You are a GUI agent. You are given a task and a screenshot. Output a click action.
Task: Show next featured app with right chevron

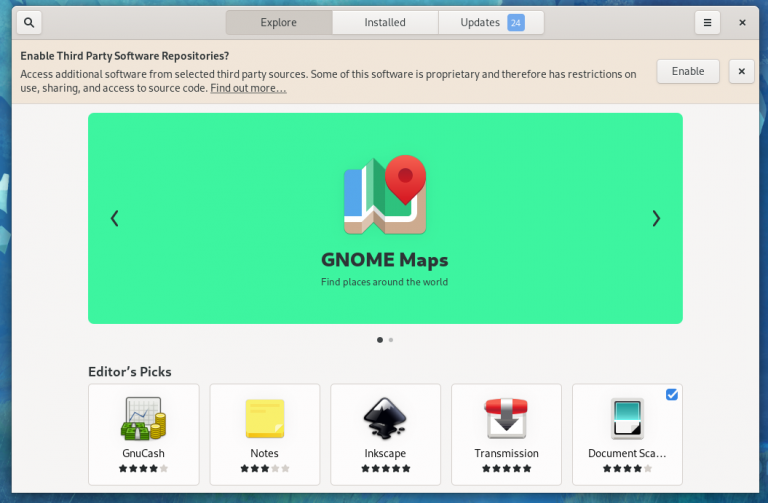click(x=656, y=218)
